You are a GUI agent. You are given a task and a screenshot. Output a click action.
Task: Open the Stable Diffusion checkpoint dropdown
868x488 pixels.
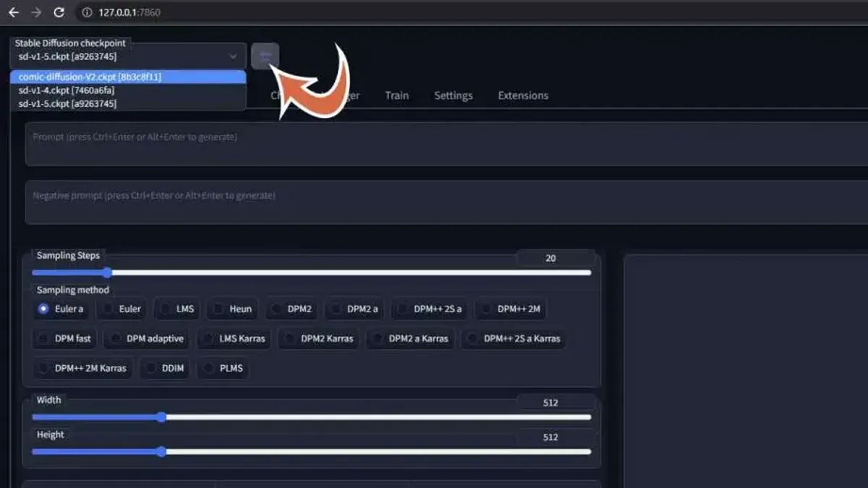[x=128, y=56]
